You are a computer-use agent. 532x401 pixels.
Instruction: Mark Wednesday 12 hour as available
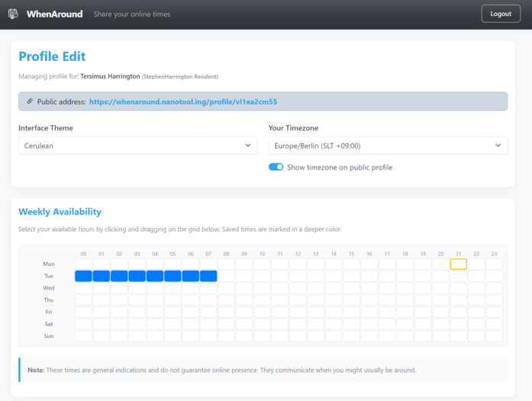click(298, 288)
